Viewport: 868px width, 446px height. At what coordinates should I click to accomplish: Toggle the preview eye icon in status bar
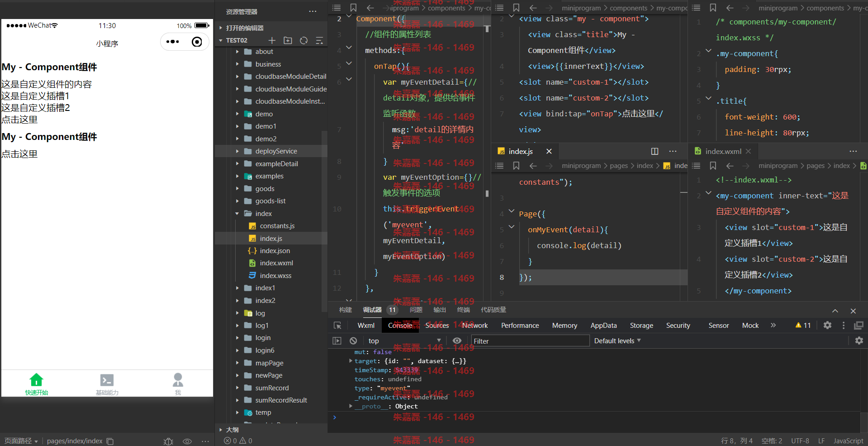click(187, 441)
